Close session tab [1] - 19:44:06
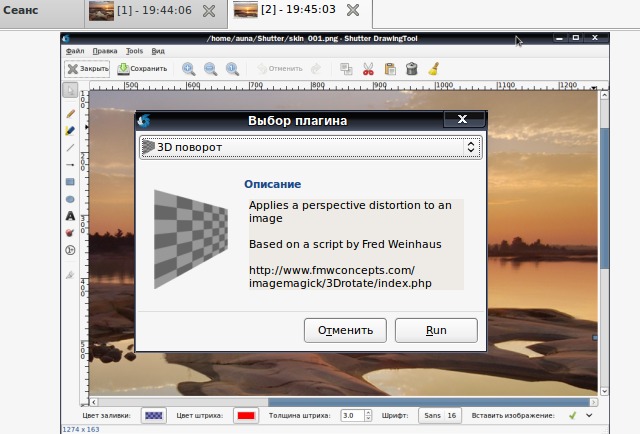The height and width of the screenshot is (434, 640). coord(209,11)
